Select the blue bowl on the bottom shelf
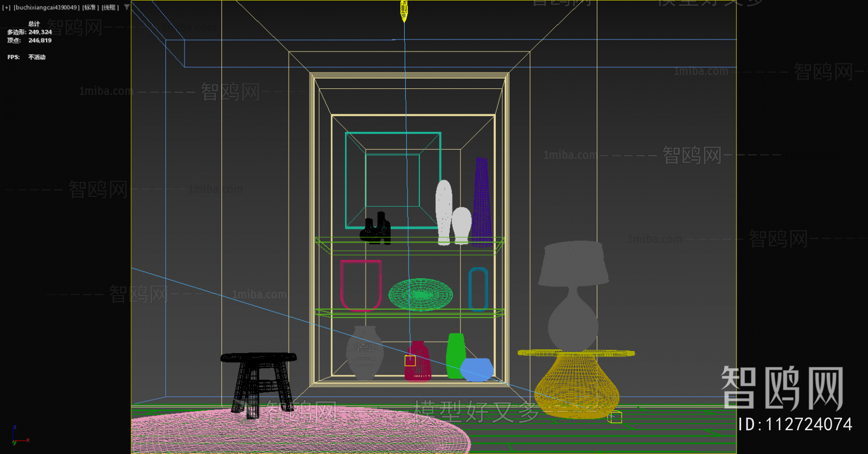The width and height of the screenshot is (868, 454). (477, 369)
